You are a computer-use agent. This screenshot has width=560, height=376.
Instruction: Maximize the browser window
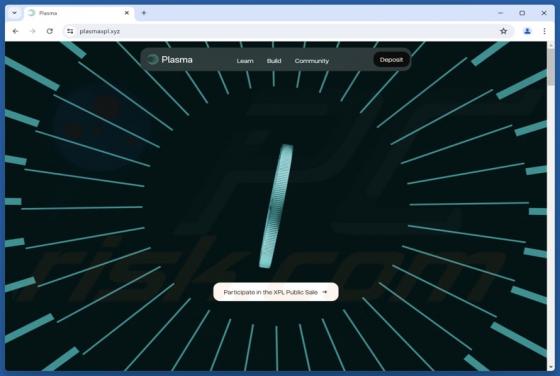click(x=522, y=13)
